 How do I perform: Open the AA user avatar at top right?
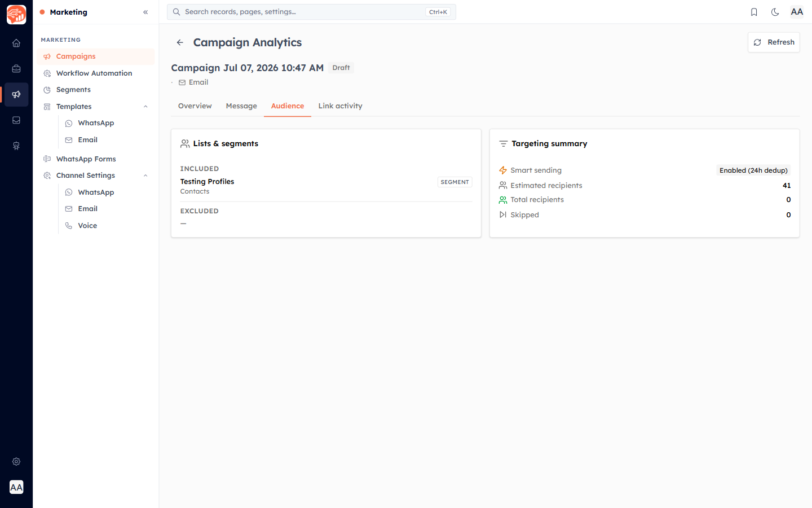[x=797, y=12]
